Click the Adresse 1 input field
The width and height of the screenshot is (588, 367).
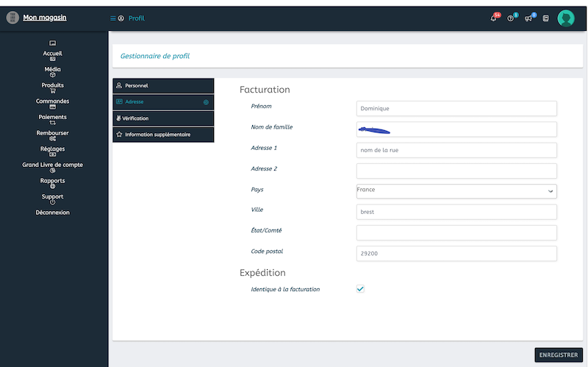coord(456,150)
